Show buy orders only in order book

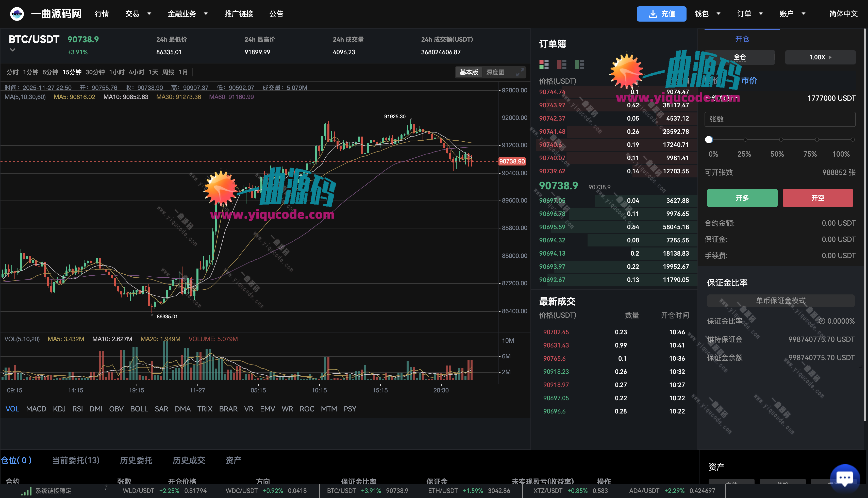click(579, 64)
